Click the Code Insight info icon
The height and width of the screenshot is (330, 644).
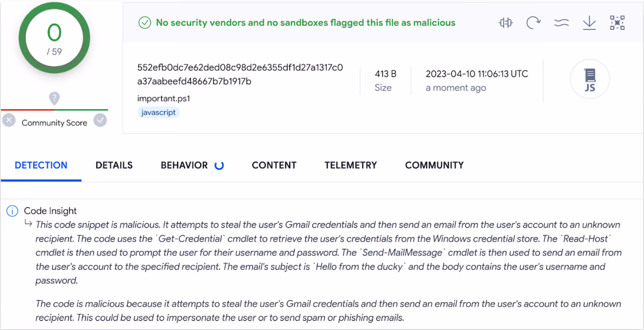tap(12, 211)
